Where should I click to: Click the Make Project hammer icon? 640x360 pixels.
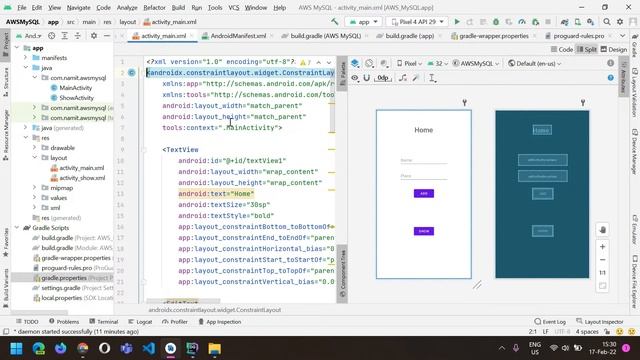click(335, 22)
